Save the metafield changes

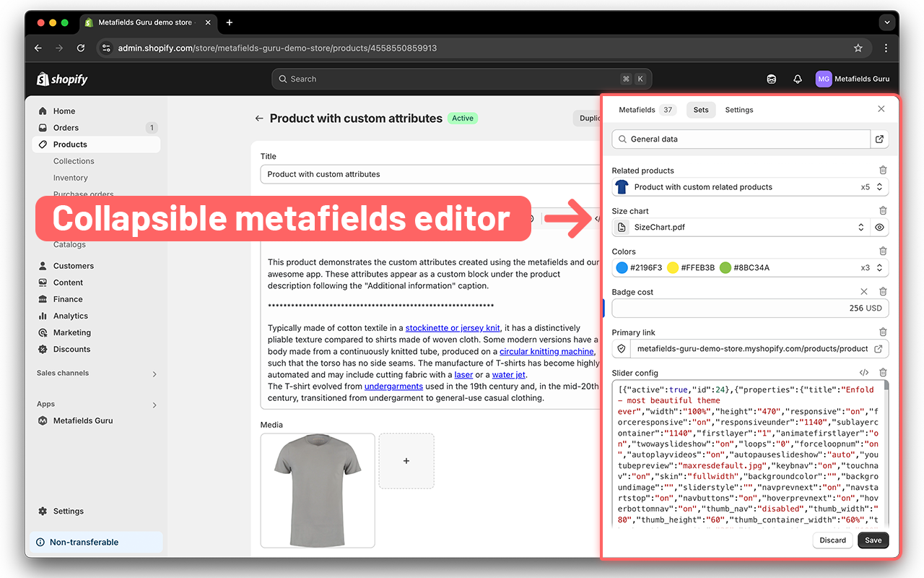873,540
